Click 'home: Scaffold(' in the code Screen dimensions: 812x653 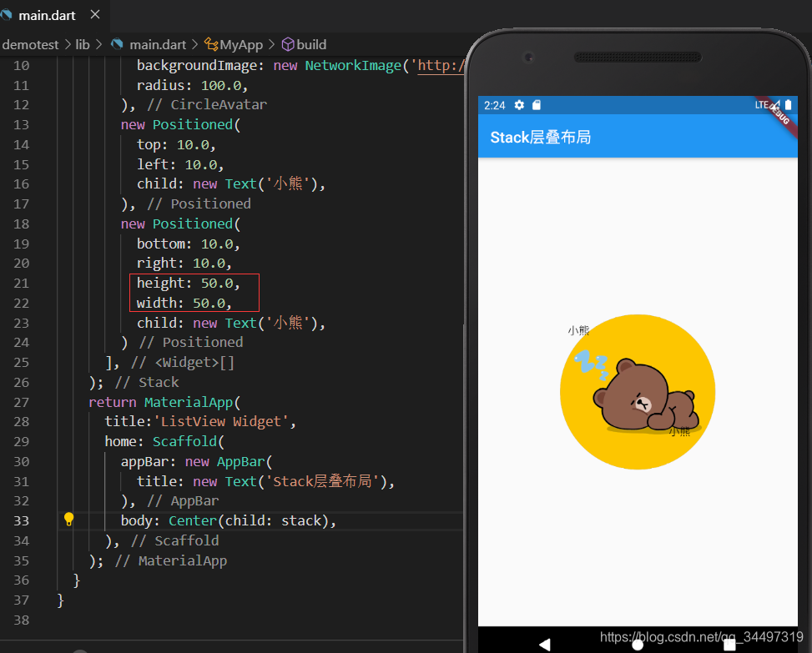point(164,442)
